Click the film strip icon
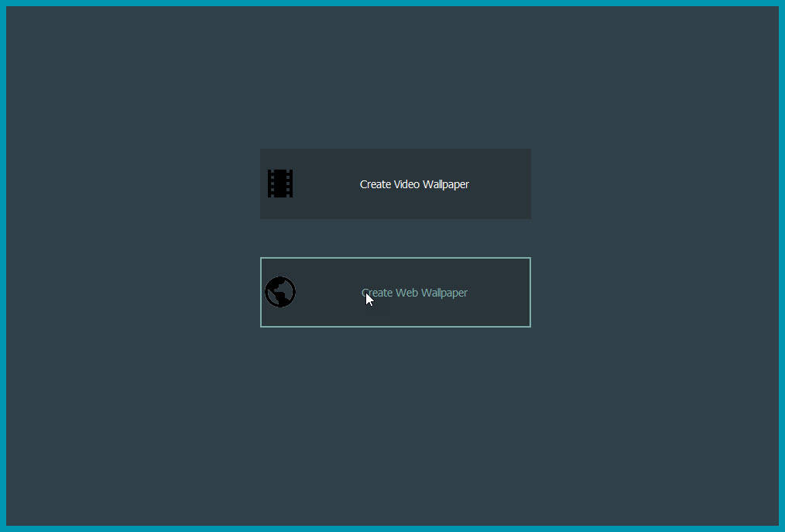Image resolution: width=785 pixels, height=532 pixels. (x=280, y=184)
